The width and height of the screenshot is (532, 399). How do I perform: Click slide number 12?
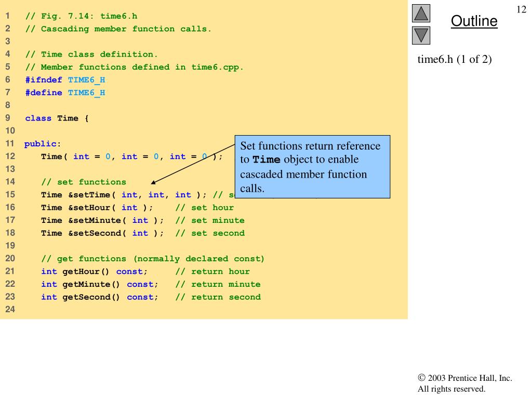click(521, 9)
